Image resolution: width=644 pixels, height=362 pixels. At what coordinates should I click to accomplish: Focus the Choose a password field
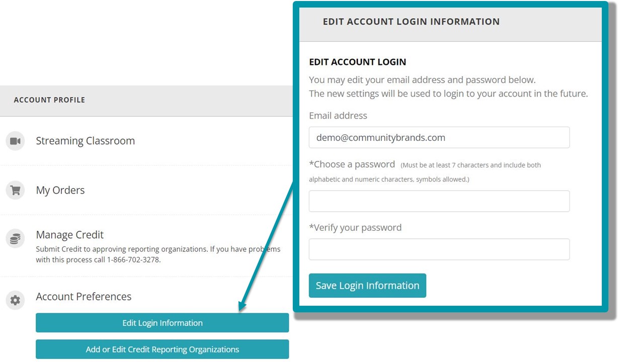[439, 201]
